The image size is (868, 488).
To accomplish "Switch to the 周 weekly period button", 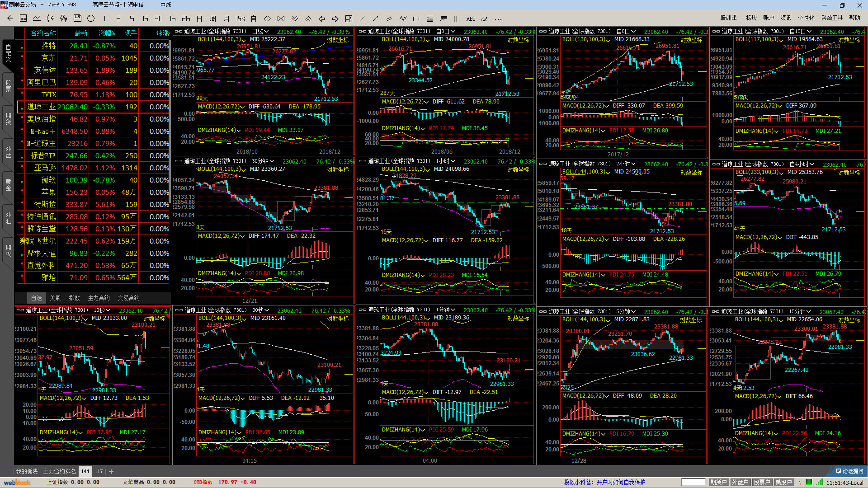I will click(213, 19).
